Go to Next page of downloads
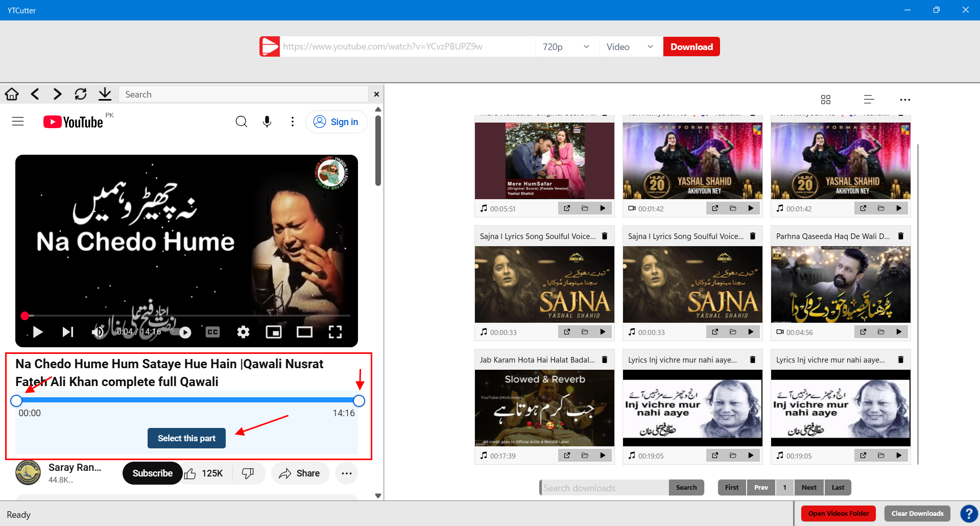The height and width of the screenshot is (526, 980). click(809, 488)
